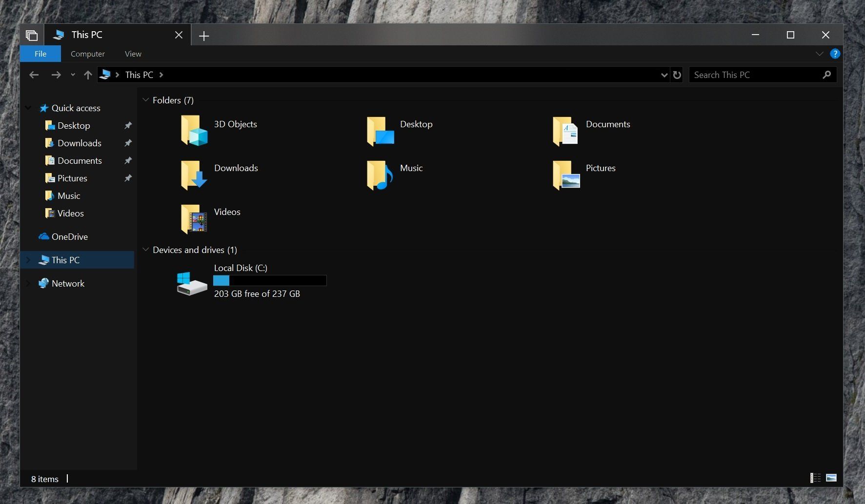
Task: Switch to Details view in the status bar
Action: (815, 478)
